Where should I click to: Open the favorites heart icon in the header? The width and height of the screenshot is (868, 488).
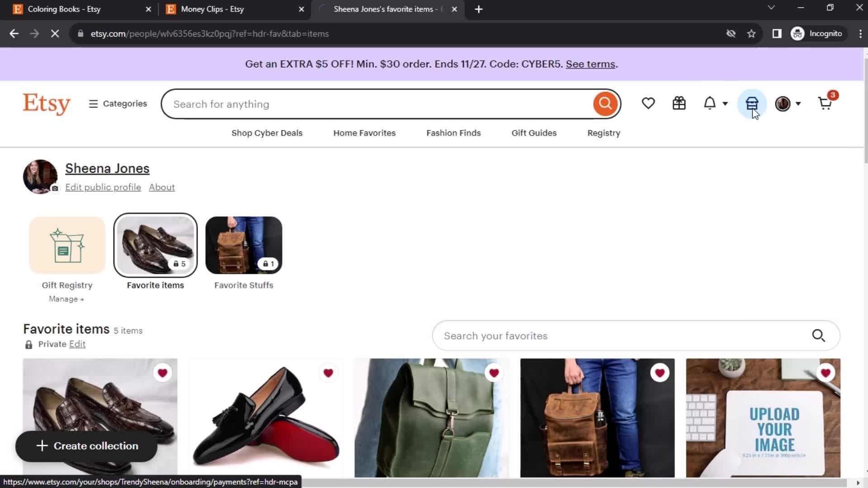(x=648, y=103)
